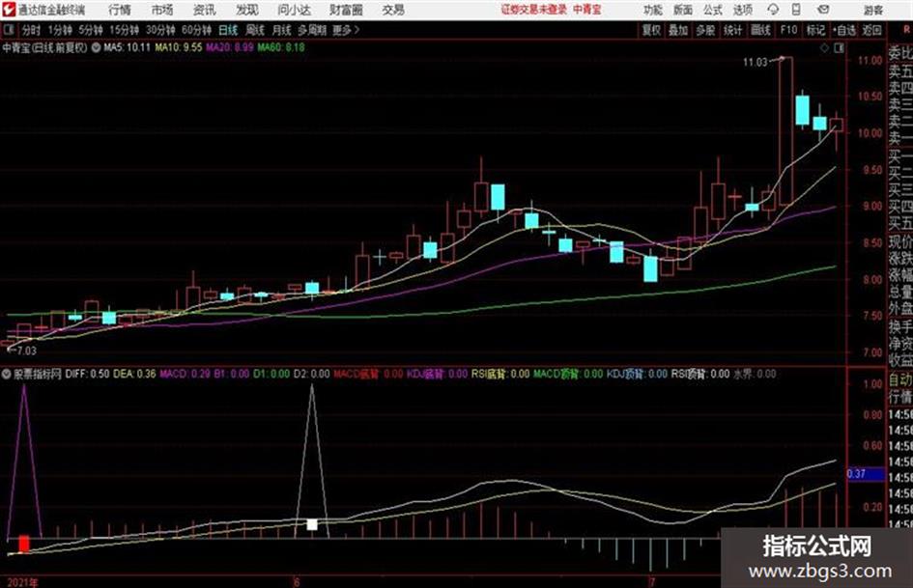913x588 pixels.
Task: Click the MA60: 8.18 indicator label
Action: pyautogui.click(x=280, y=47)
